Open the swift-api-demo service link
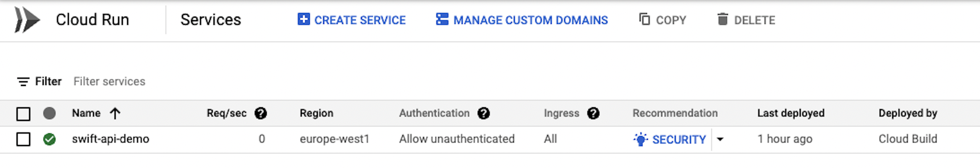Screen dimensions: 980x168 [110, 139]
